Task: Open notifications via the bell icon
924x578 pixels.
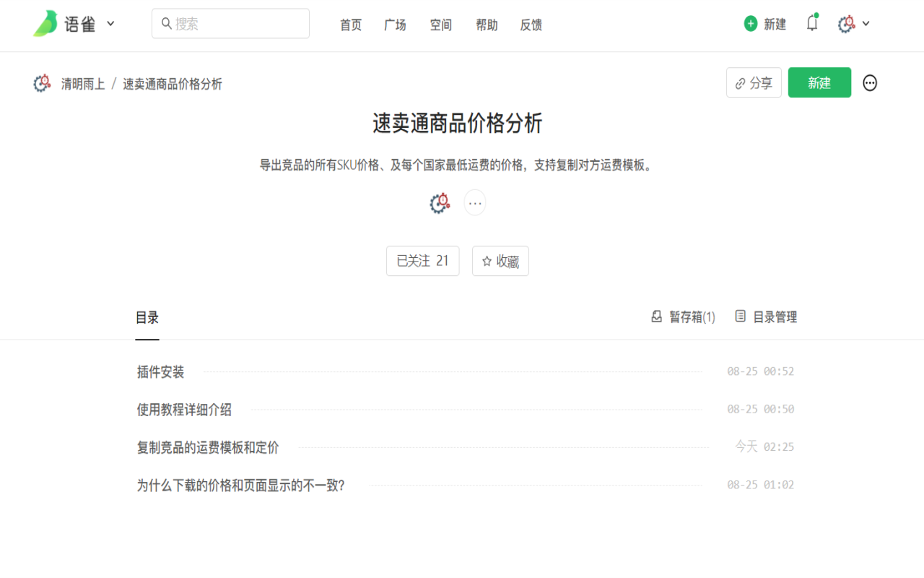Action: coord(811,22)
